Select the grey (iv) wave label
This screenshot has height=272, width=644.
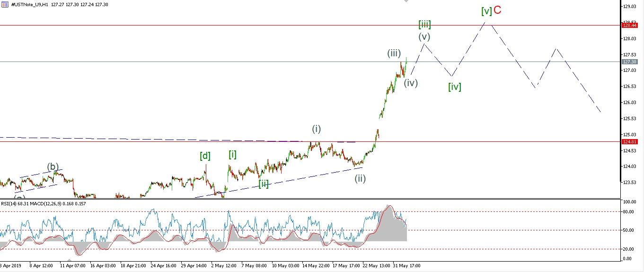411,83
